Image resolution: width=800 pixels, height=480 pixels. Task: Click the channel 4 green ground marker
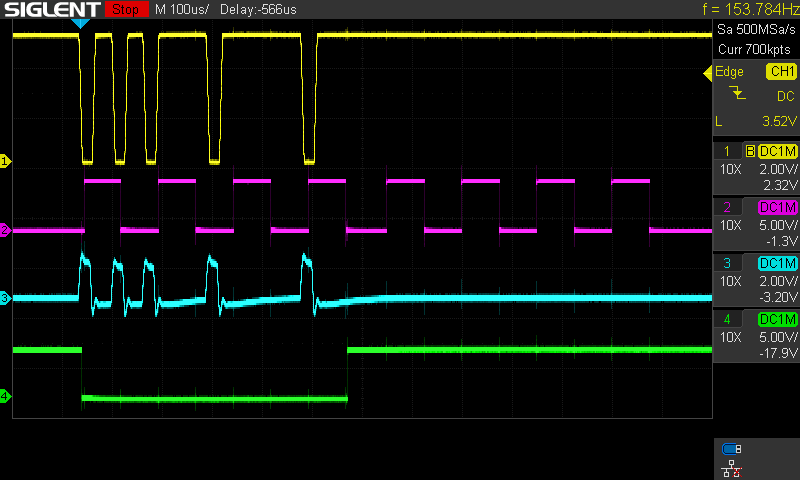pos(5,397)
